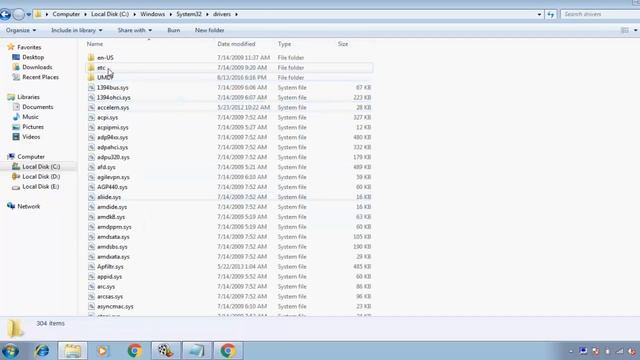Select Libraries in the navigation pane

(28, 97)
